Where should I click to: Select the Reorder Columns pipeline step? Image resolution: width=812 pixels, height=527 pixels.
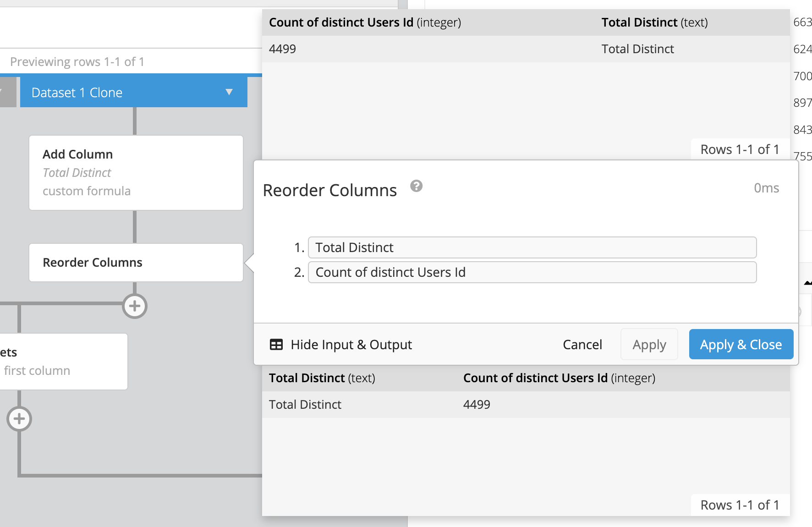(x=136, y=263)
